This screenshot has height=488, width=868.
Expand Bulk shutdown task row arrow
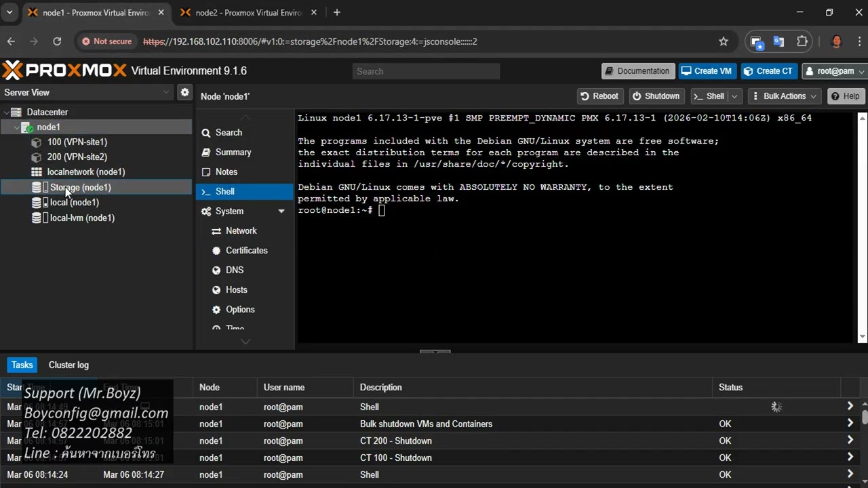pyautogui.click(x=850, y=424)
